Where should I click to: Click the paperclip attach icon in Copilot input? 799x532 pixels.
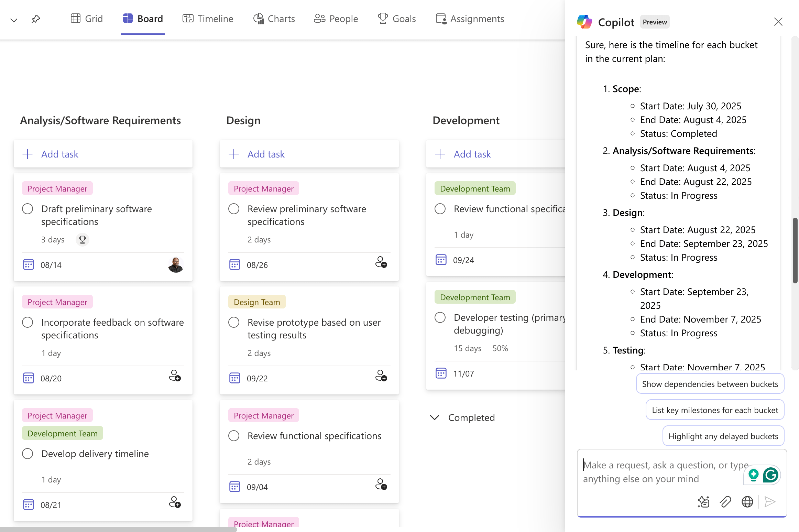(725, 502)
